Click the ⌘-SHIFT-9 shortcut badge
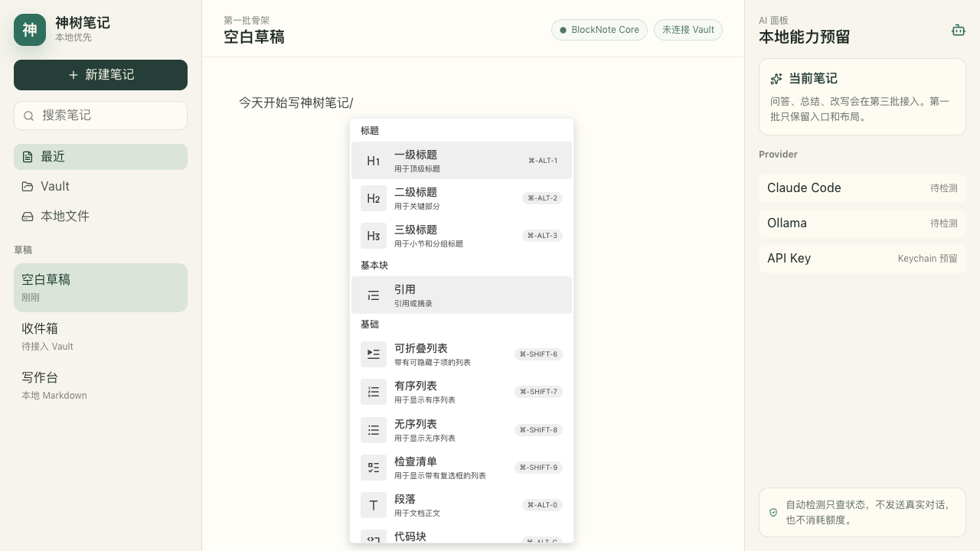The image size is (980, 551). [x=539, y=468]
